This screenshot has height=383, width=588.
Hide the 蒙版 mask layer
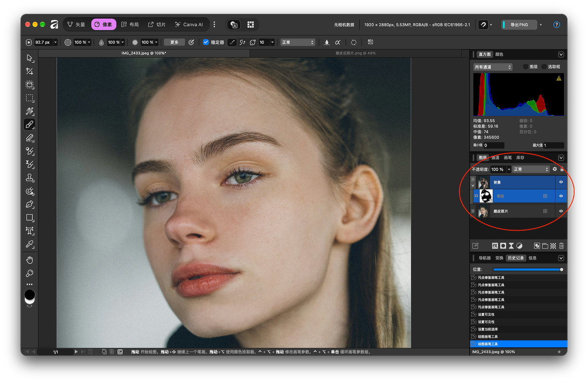click(561, 196)
